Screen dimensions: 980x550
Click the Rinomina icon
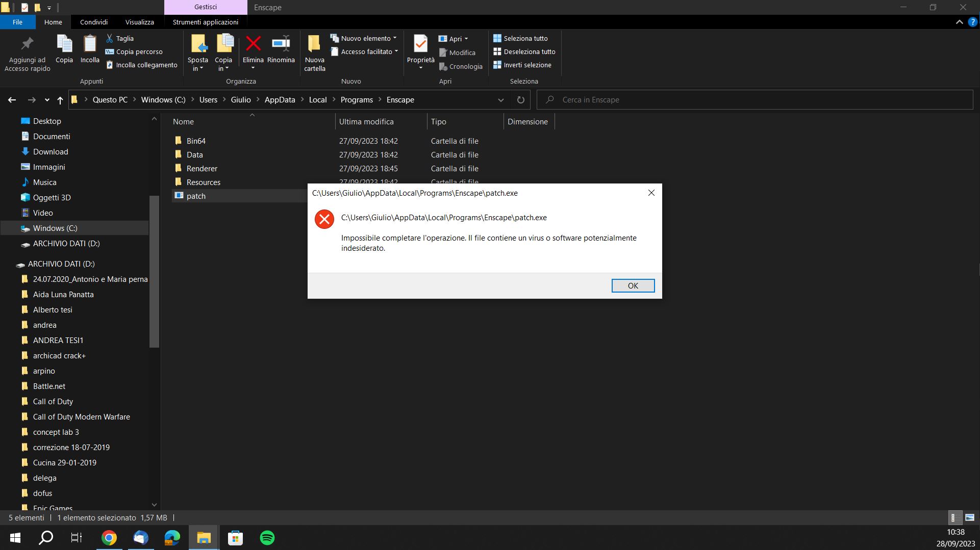coord(281,44)
